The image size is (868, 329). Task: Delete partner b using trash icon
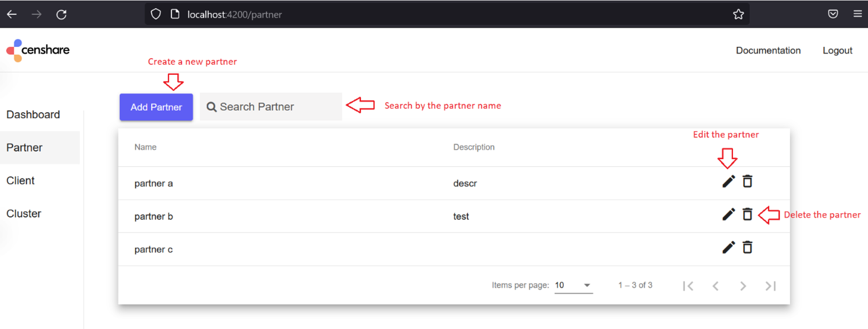[x=747, y=214]
